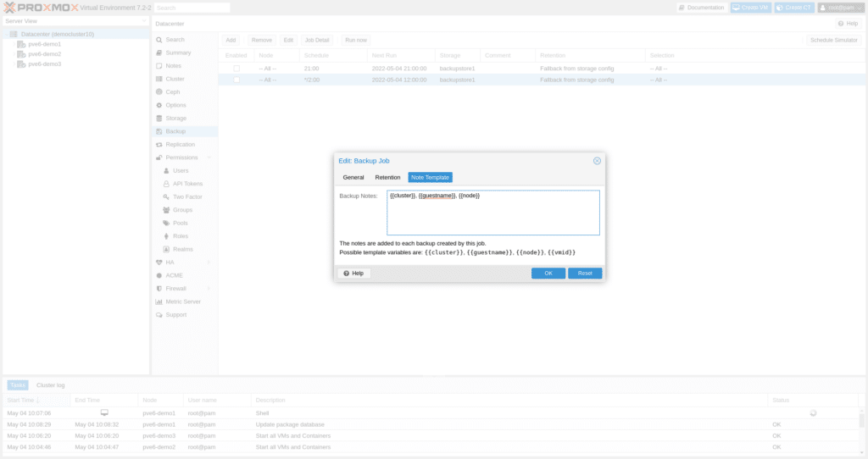
Task: Open the Backup section
Action: 184,131
